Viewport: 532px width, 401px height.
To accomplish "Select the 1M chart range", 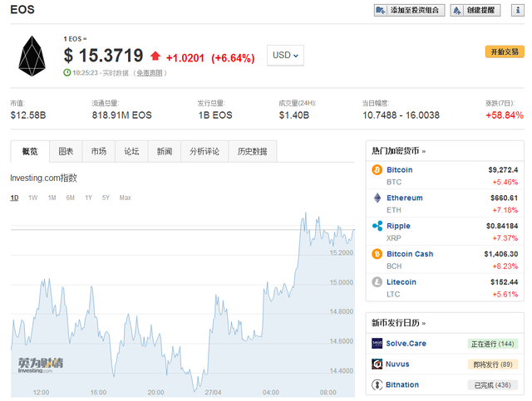I will coord(52,198).
